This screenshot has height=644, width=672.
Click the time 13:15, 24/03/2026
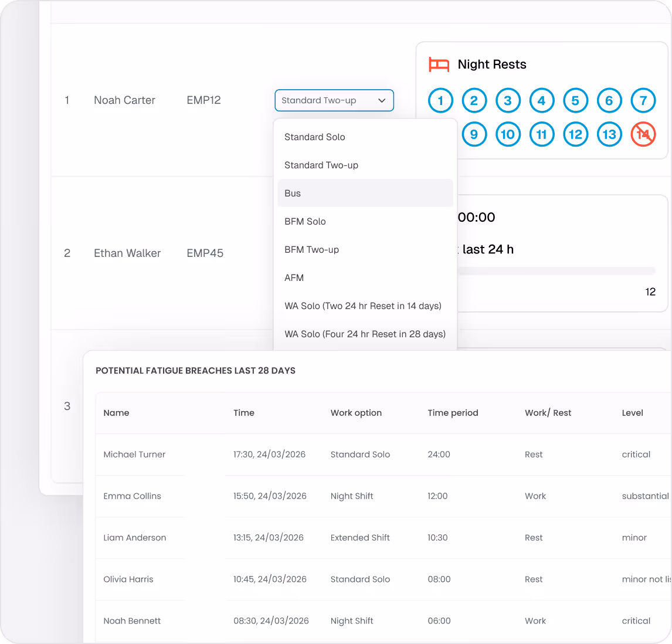269,538
